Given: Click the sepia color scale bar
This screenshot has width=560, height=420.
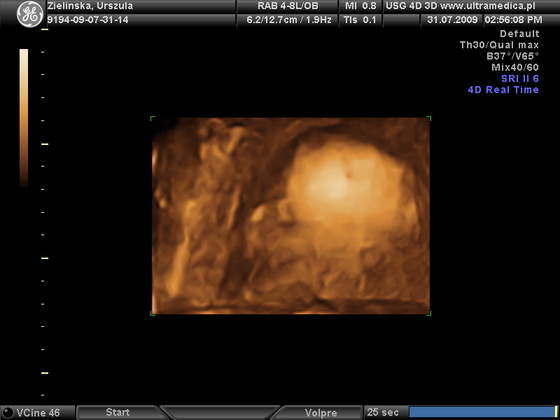Looking at the screenshot, I should click(x=24, y=118).
